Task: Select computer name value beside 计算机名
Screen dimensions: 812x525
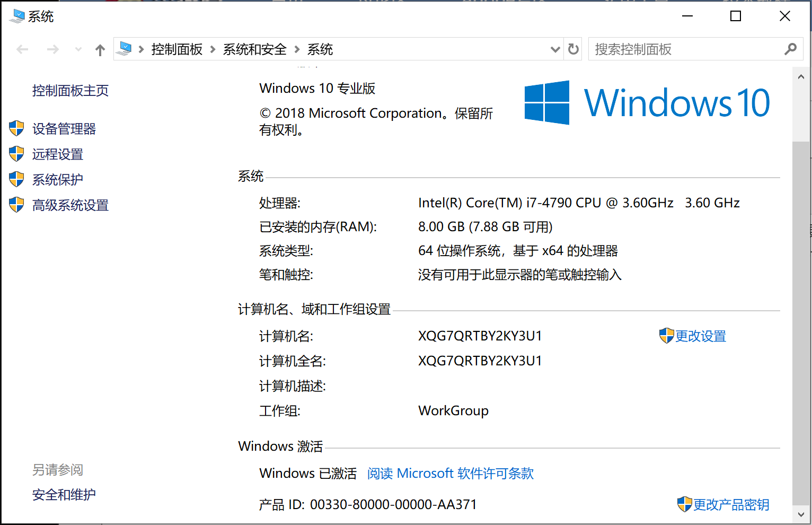Action: tap(480, 336)
